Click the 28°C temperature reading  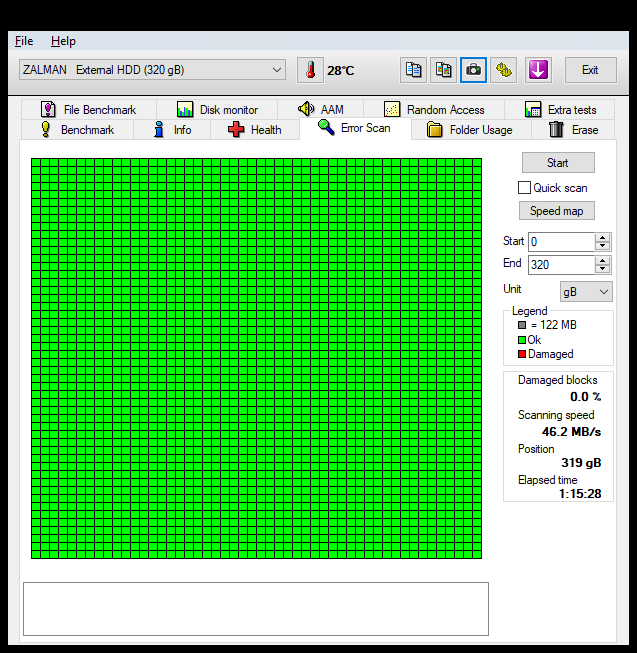[x=340, y=71]
